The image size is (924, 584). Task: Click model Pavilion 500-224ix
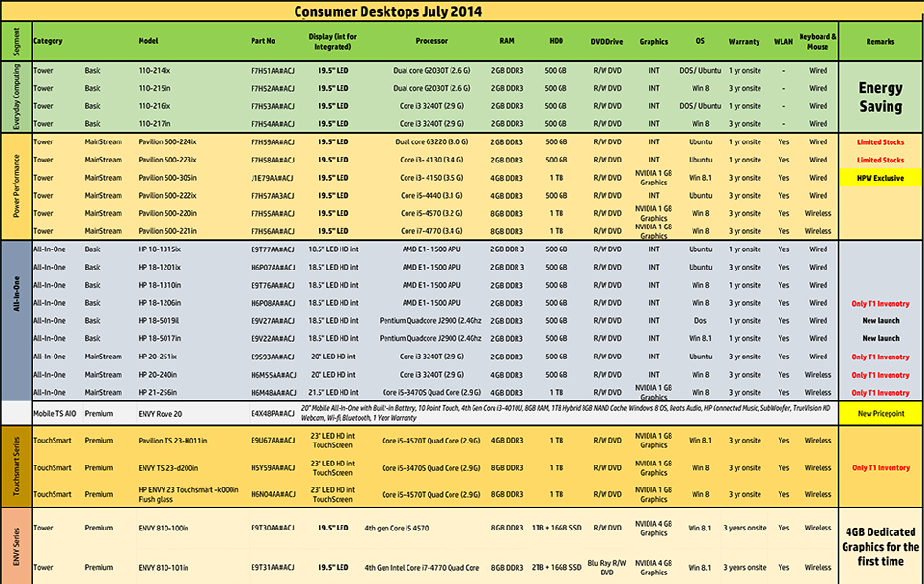tap(167, 141)
